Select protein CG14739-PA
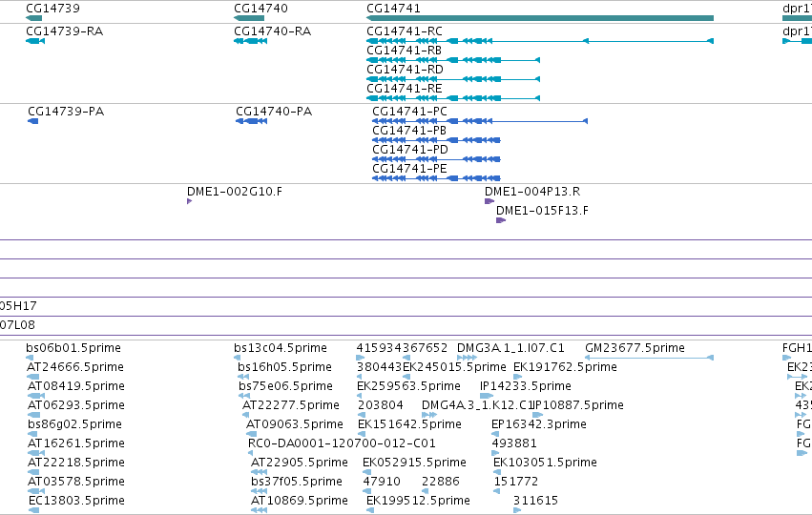Image resolution: width=812 pixels, height=515 pixels. [66, 112]
